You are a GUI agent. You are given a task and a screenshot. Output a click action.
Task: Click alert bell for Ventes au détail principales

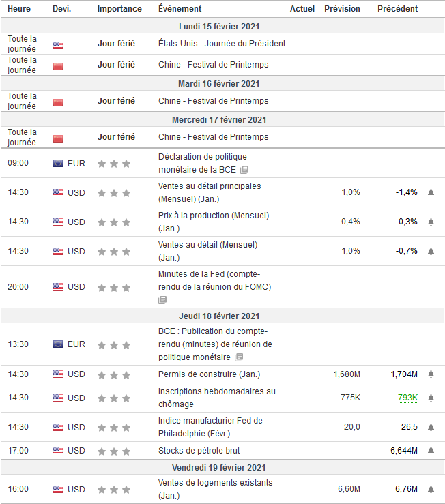tap(431, 193)
